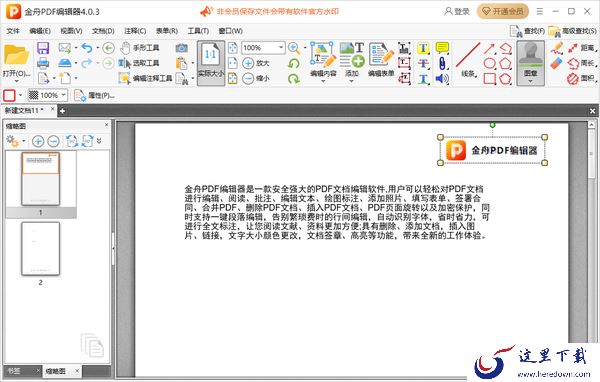Click the Print icon
Image resolution: width=600 pixels, height=382 pixels.
(43, 63)
